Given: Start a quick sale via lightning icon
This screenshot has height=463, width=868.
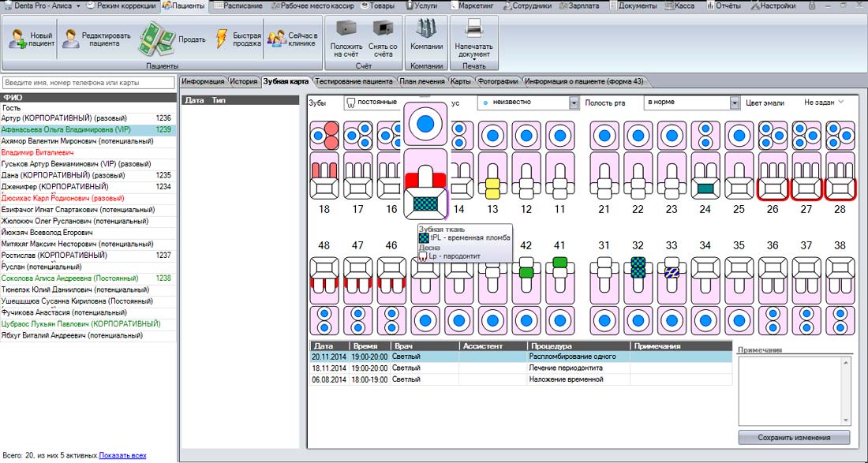Looking at the screenshot, I should (x=222, y=39).
